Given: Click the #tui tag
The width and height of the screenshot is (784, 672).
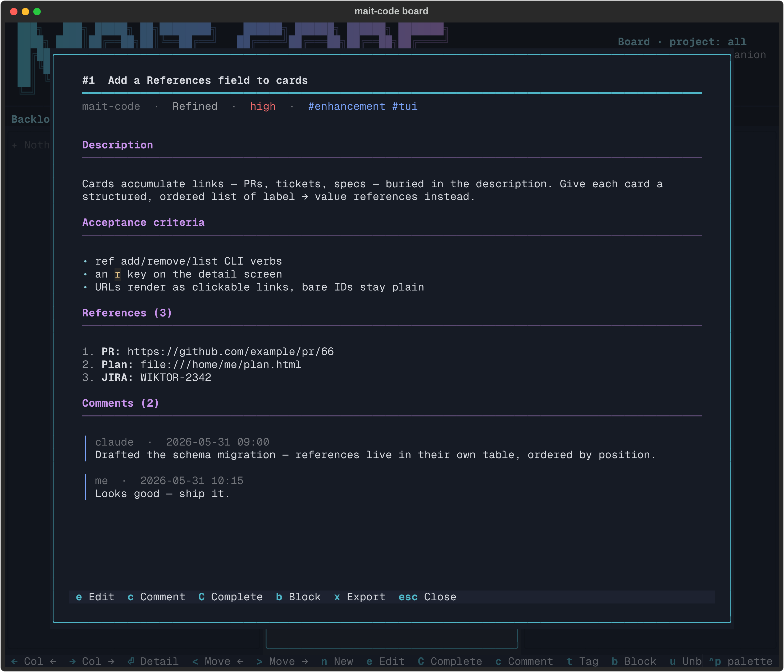Looking at the screenshot, I should pyautogui.click(x=405, y=106).
